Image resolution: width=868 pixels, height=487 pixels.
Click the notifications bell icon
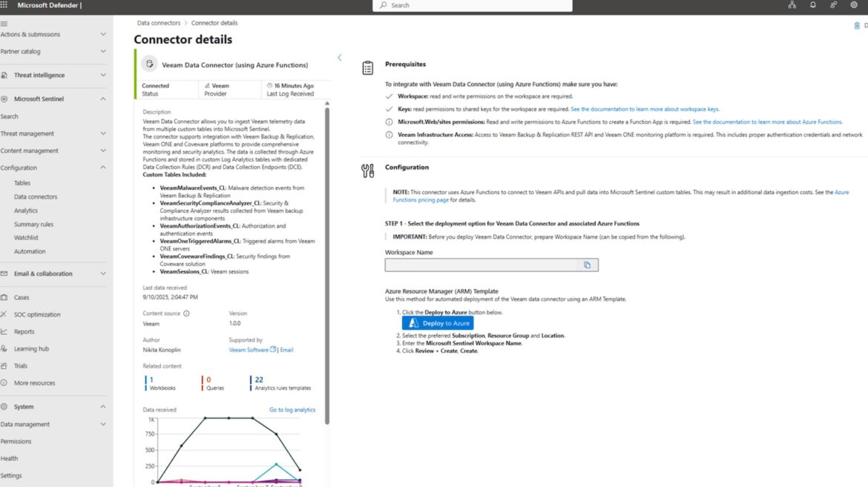pos(813,5)
